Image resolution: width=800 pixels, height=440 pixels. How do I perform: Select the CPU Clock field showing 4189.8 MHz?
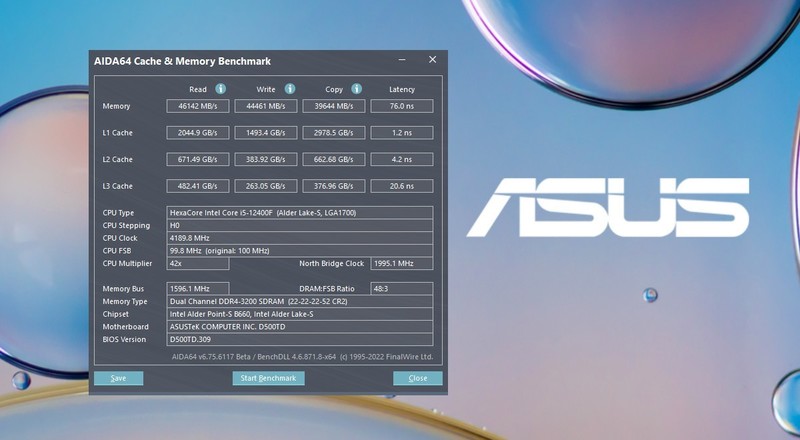pyautogui.click(x=300, y=238)
